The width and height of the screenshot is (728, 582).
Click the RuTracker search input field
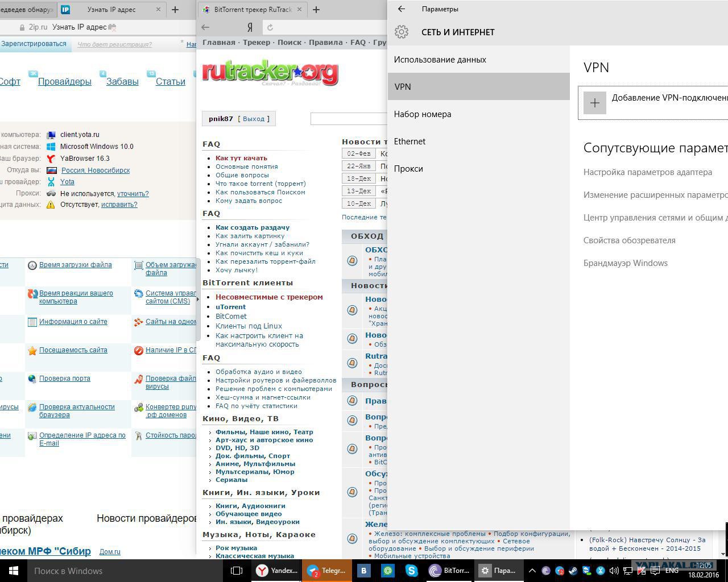[x=349, y=118]
